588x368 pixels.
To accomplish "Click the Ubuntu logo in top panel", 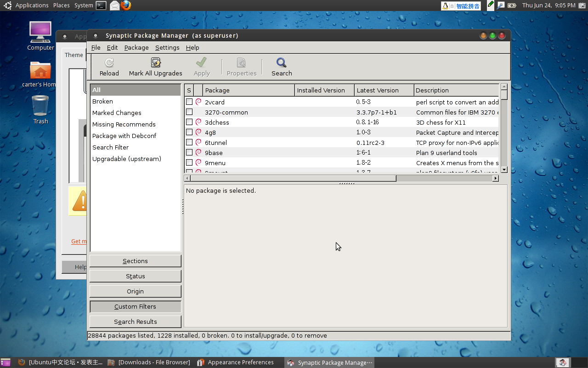I will pyautogui.click(x=8, y=6).
